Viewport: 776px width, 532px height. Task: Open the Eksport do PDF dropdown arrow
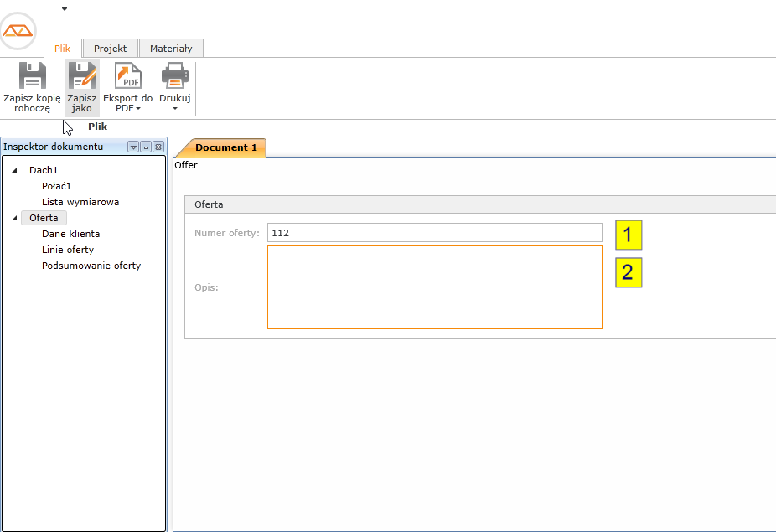tap(138, 109)
